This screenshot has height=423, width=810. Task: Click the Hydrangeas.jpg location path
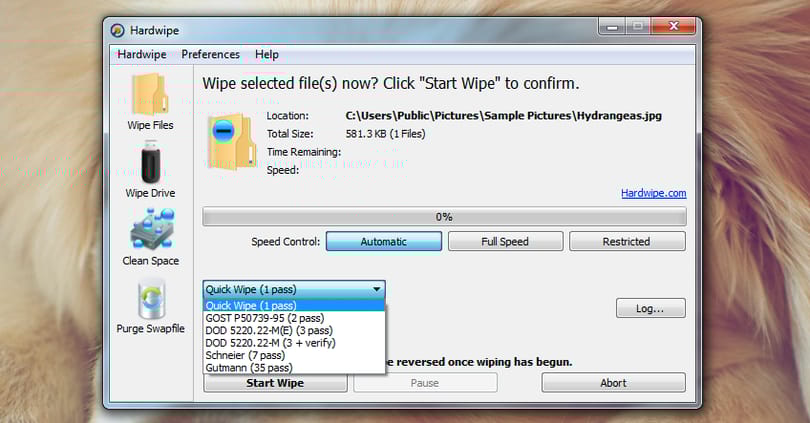click(x=504, y=116)
